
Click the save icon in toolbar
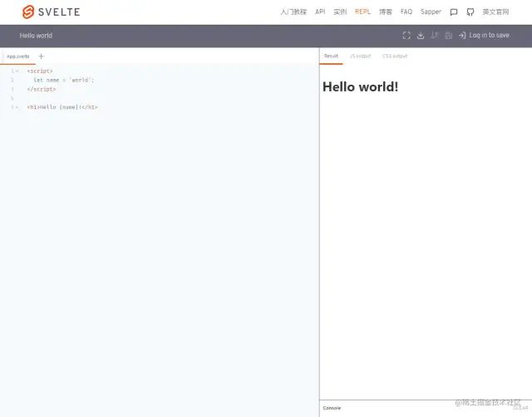point(448,35)
